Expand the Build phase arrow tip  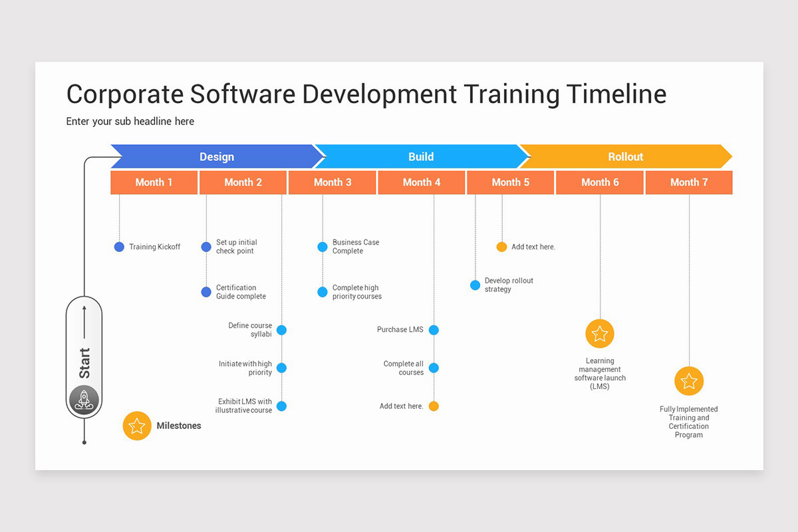(525, 156)
